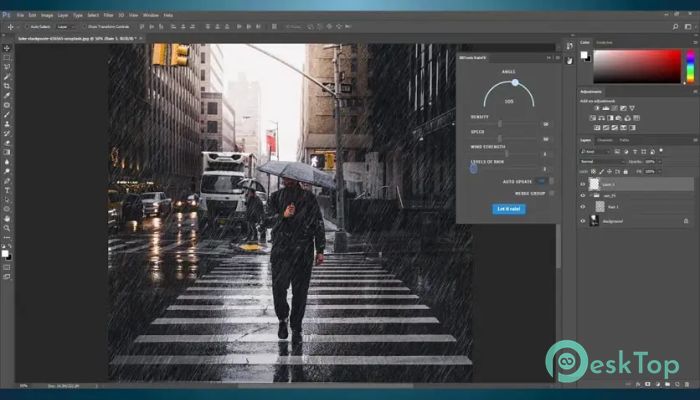This screenshot has width=700, height=400.
Task: Add a Color Balance adjustment
Action: tap(601, 118)
